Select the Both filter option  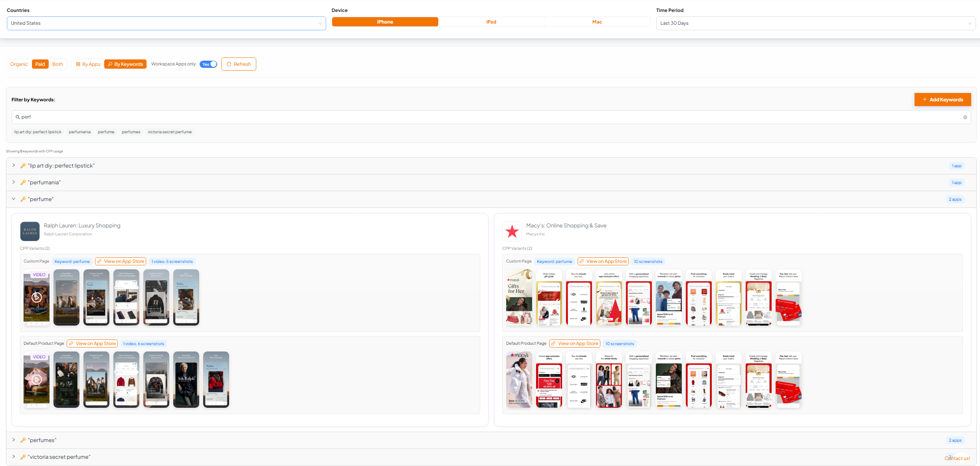(57, 64)
